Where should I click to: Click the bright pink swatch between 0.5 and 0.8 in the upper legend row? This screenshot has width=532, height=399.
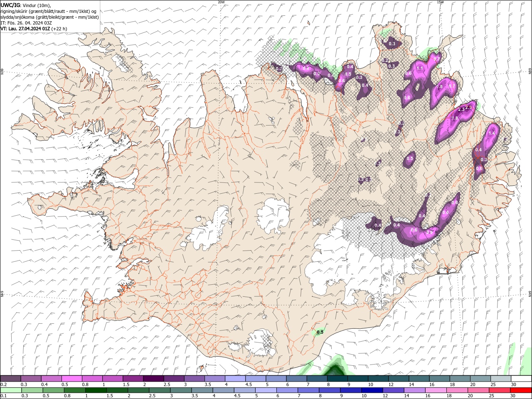click(x=72, y=379)
